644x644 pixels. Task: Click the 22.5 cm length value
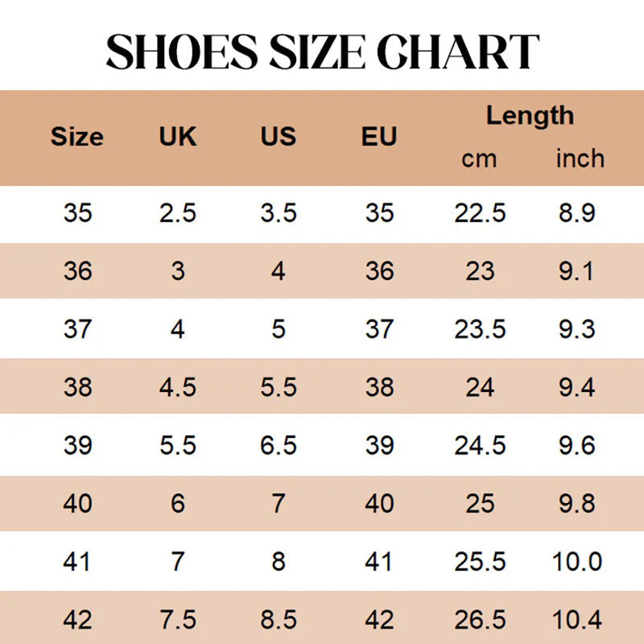pos(480,213)
